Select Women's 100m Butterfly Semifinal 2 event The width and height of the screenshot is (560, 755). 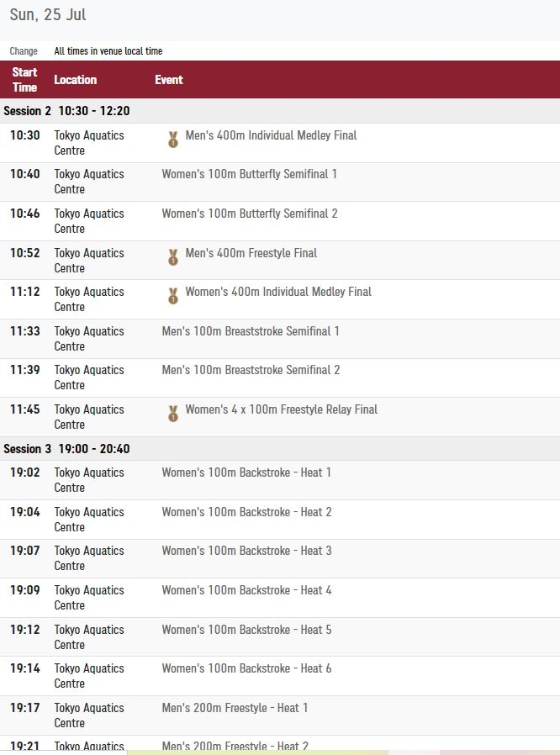coord(250,214)
